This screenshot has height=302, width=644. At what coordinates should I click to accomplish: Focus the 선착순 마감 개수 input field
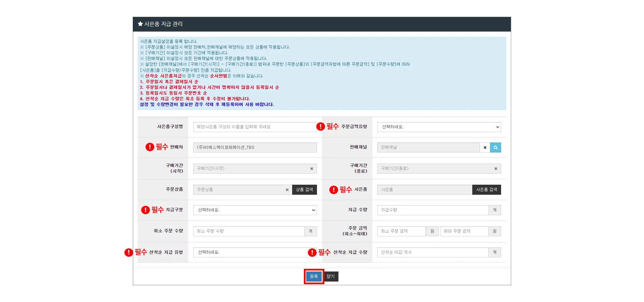[433, 252]
